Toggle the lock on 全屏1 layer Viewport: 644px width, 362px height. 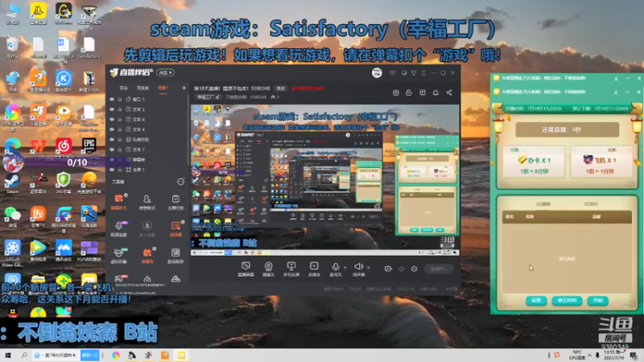coord(120,170)
